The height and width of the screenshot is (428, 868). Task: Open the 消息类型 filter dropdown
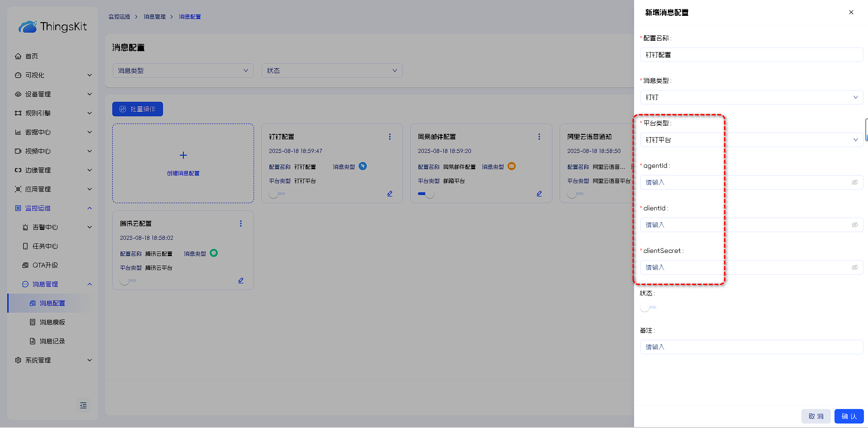click(183, 71)
